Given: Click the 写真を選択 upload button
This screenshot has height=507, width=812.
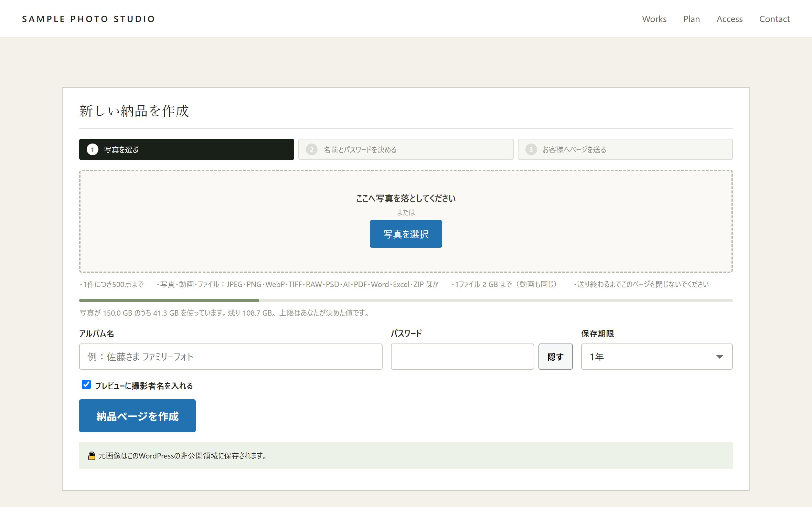Looking at the screenshot, I should (x=406, y=234).
